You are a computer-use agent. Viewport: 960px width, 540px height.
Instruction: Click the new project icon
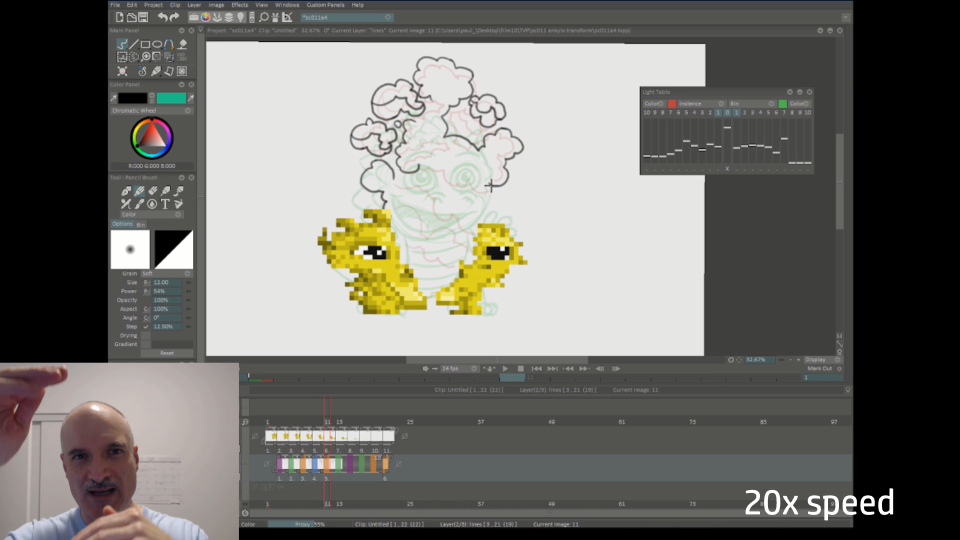[119, 17]
